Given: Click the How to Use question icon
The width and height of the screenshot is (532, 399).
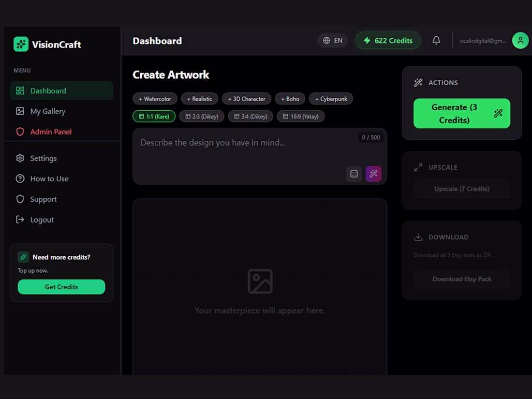Looking at the screenshot, I should [20, 178].
